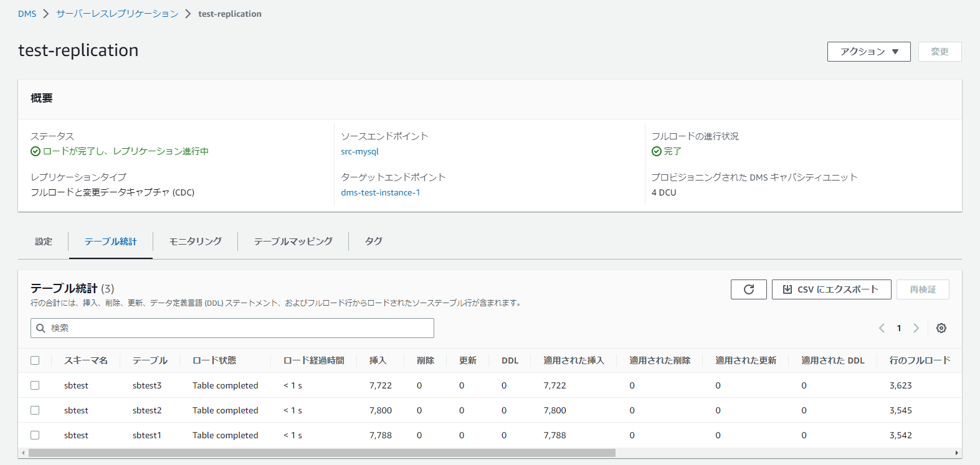Click the previous page arrow icon
The image size is (980, 465).
[x=882, y=328]
